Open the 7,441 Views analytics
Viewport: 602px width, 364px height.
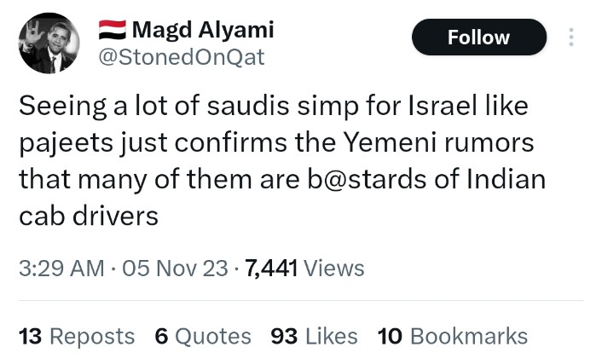click(304, 269)
